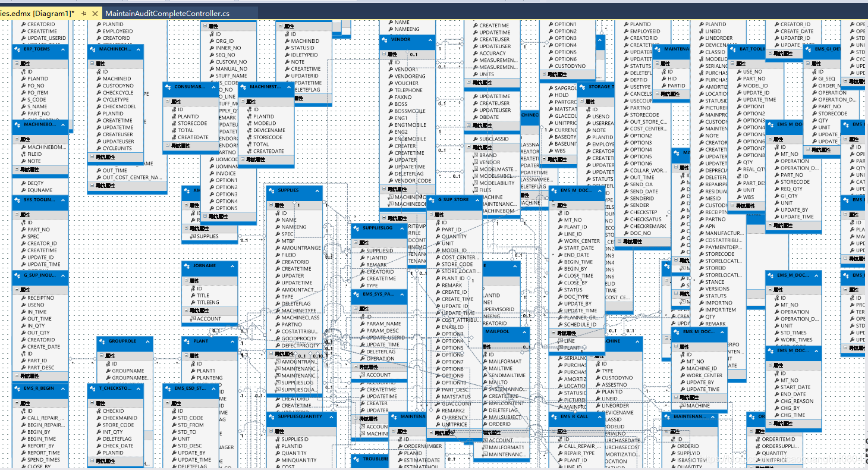
Task: Collapse the PLANT entity with its chevron
Action: click(x=232, y=341)
